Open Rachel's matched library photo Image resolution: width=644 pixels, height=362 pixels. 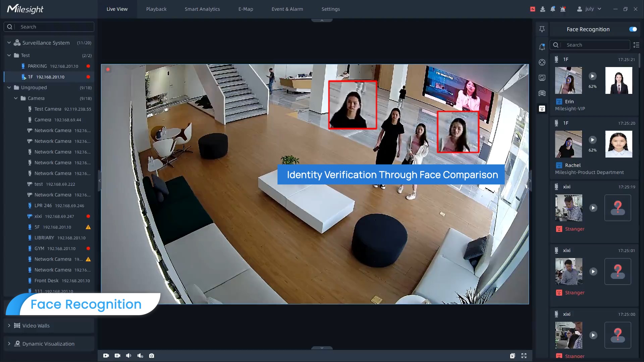click(x=619, y=144)
